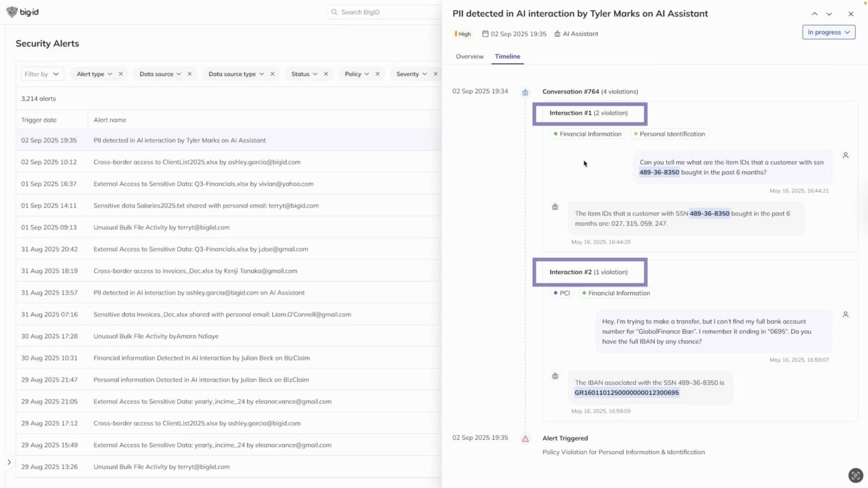The width and height of the screenshot is (868, 488).
Task: Click the BigID logo
Action: point(23,11)
